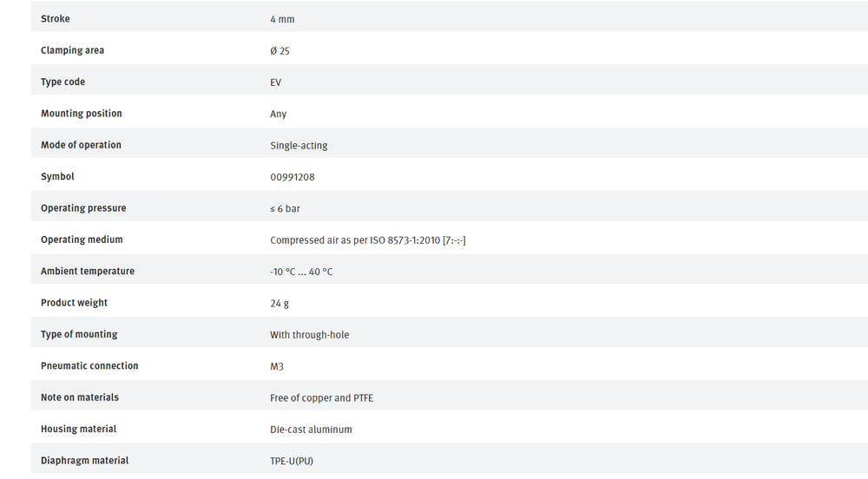
Task: Click the symbol number 00991208
Action: point(292,177)
